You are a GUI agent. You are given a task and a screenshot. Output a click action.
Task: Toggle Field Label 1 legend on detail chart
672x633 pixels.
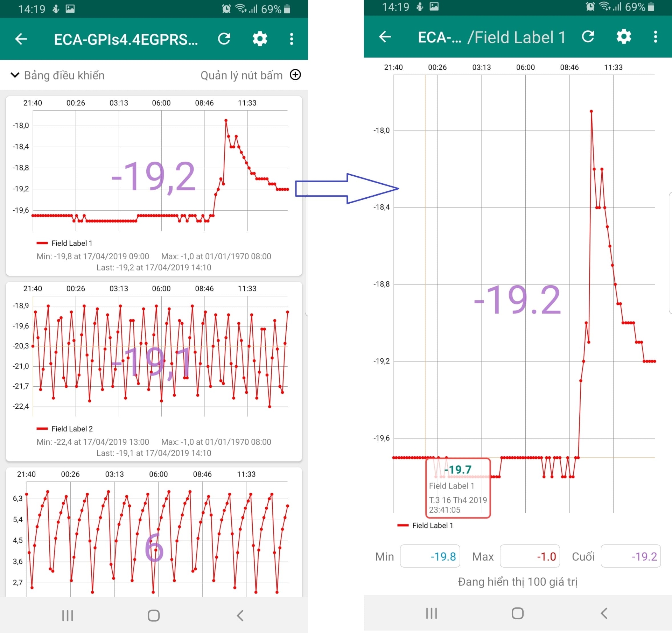(426, 525)
